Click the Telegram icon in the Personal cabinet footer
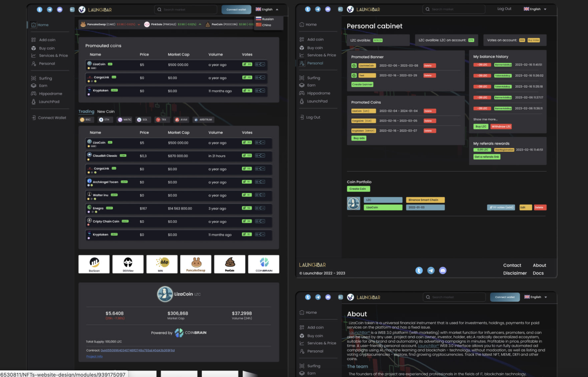The image size is (588, 377). click(431, 270)
